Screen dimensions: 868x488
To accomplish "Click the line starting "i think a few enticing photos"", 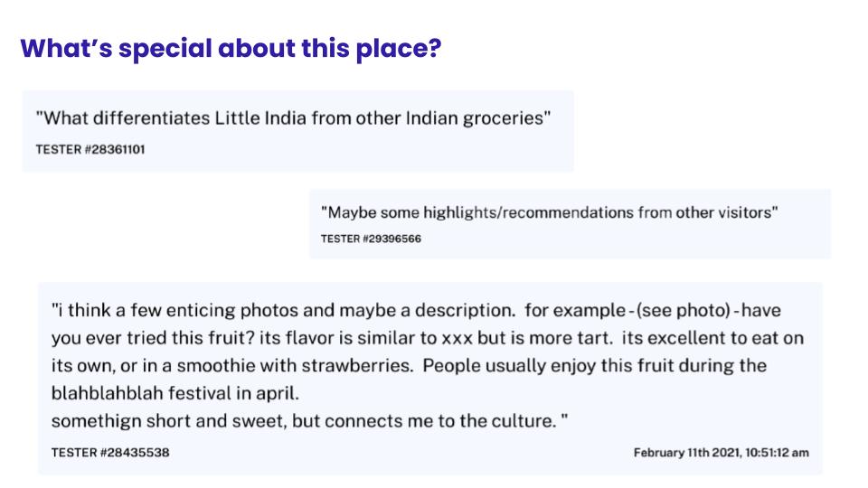I will [x=416, y=310].
